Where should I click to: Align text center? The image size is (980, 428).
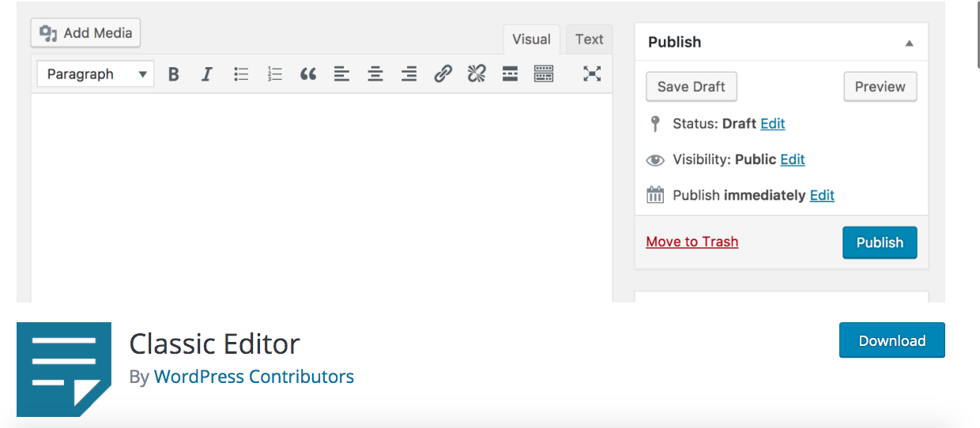point(375,74)
